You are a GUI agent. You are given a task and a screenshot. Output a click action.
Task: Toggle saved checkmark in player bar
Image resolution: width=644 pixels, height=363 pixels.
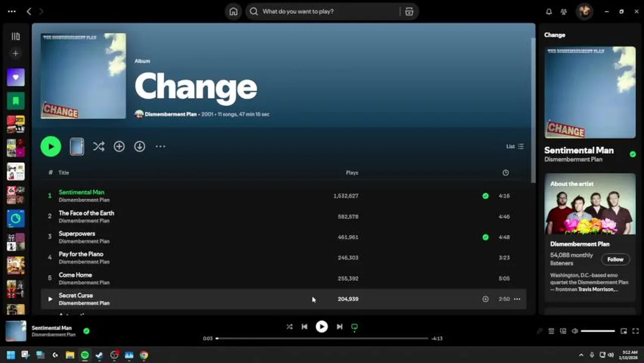point(86,331)
